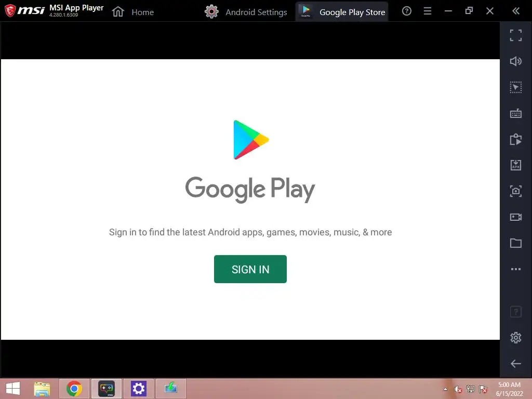Open the keyboard game controls icon
This screenshot has height=399, width=532.
pos(516,113)
